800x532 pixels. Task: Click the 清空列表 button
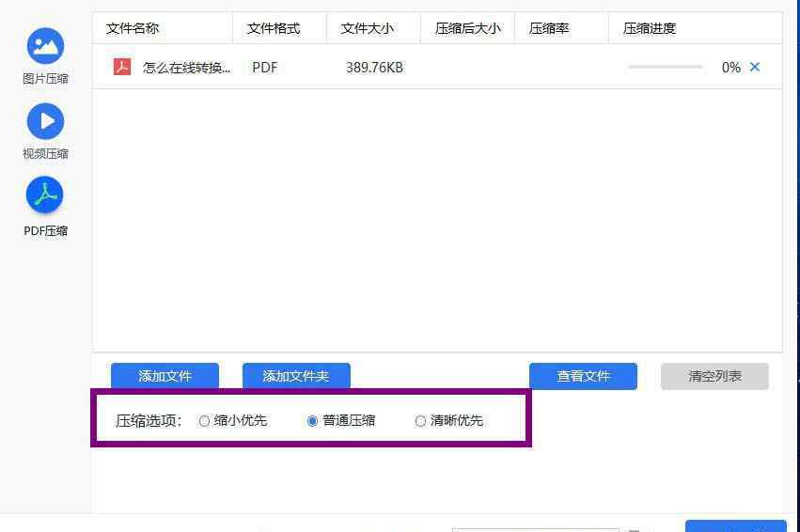pos(714,376)
